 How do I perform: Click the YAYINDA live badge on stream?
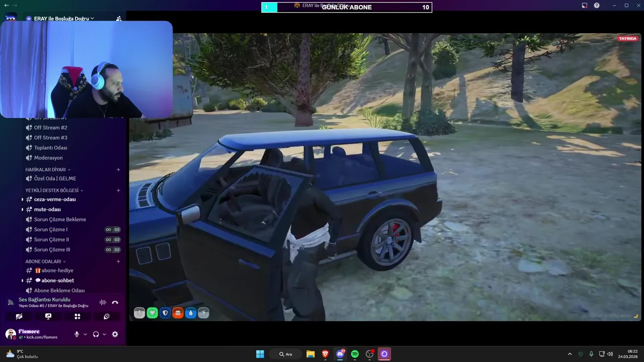point(628,39)
